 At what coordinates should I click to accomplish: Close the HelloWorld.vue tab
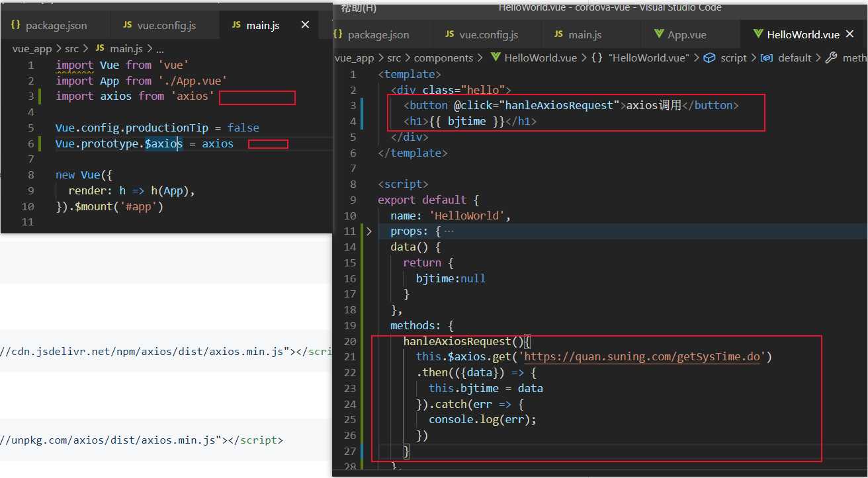850,34
